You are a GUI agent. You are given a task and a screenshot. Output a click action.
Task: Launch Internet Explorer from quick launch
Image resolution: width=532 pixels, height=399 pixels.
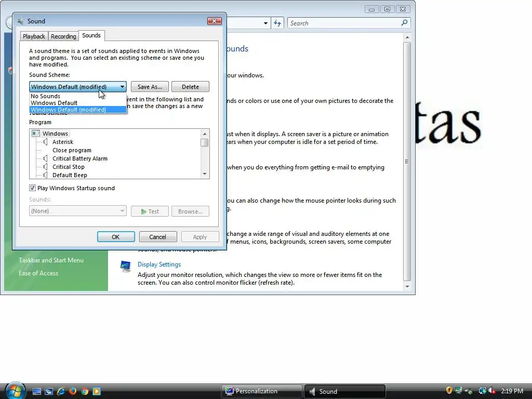[61, 391]
